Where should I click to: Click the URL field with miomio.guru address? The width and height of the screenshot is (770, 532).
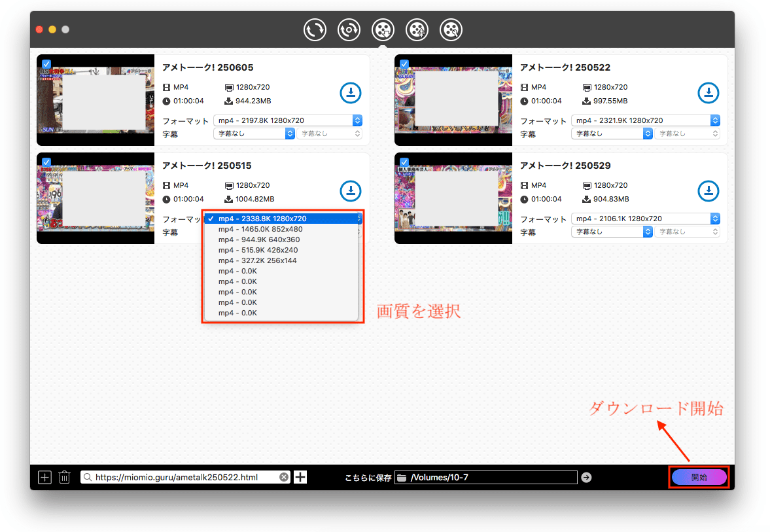coord(185,478)
